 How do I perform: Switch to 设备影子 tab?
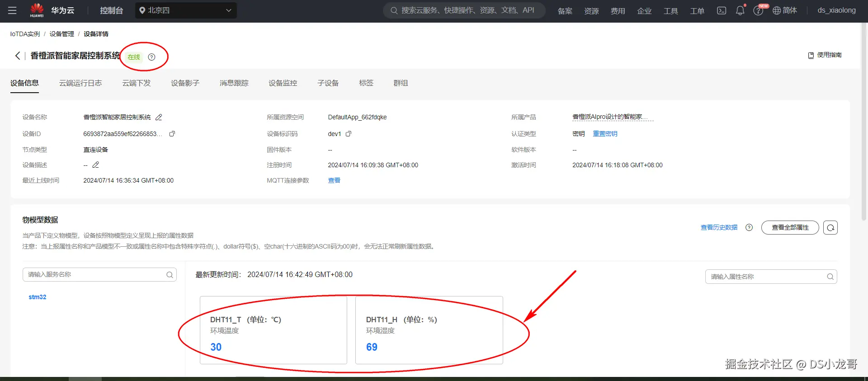(185, 83)
